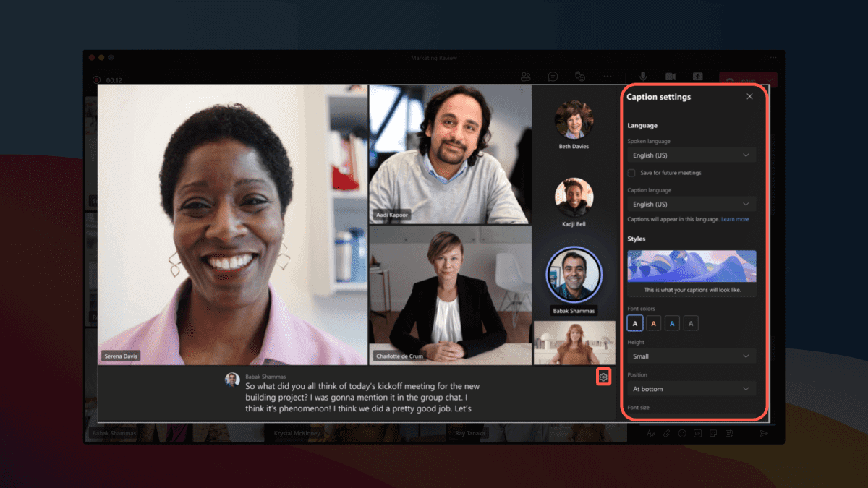Expand the Height dropdown set to Small

(x=691, y=356)
